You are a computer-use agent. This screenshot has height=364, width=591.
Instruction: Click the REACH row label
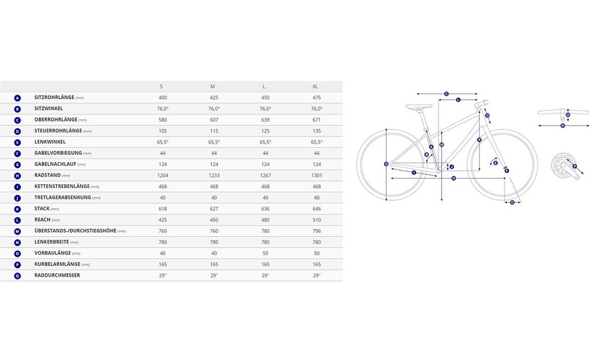(42, 220)
